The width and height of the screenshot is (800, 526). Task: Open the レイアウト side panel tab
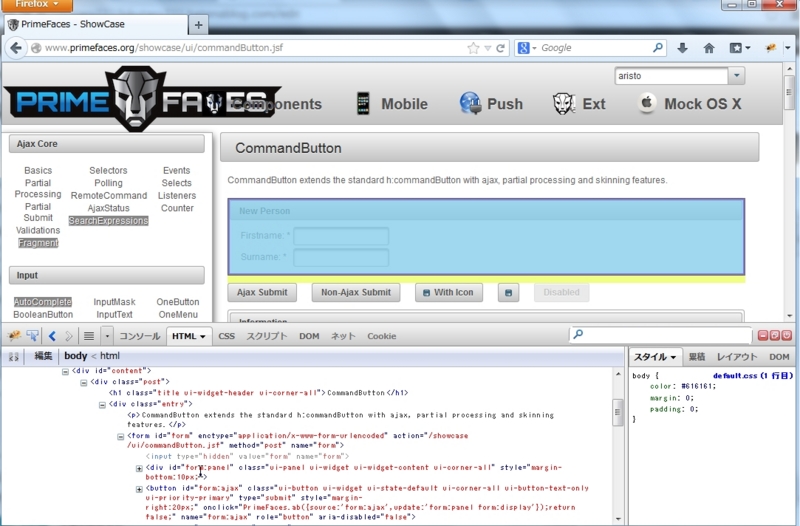[x=737, y=357]
